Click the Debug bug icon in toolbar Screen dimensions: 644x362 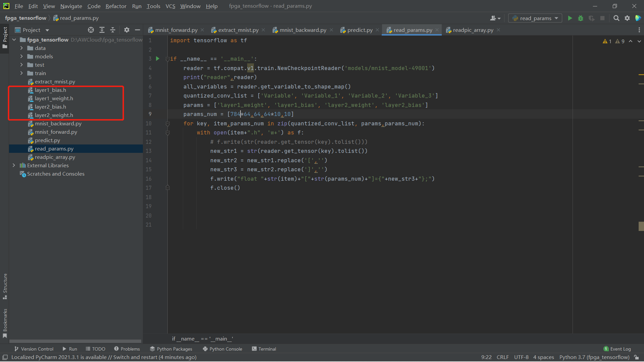click(x=581, y=18)
